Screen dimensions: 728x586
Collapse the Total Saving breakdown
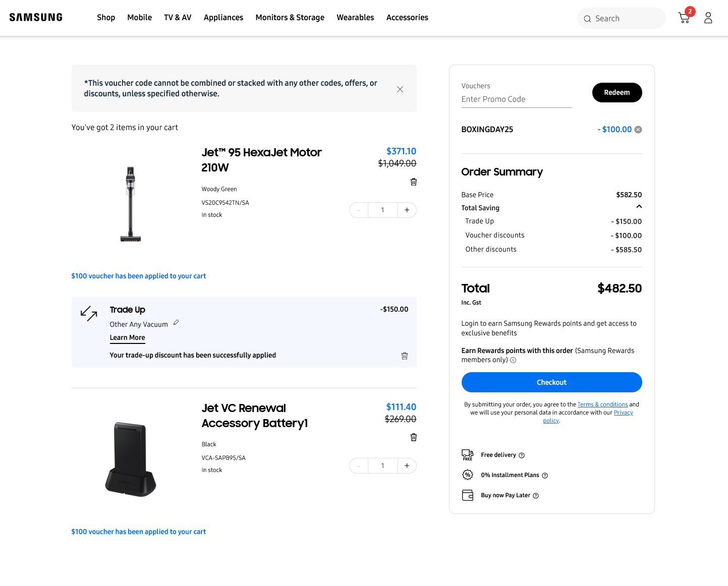point(639,207)
